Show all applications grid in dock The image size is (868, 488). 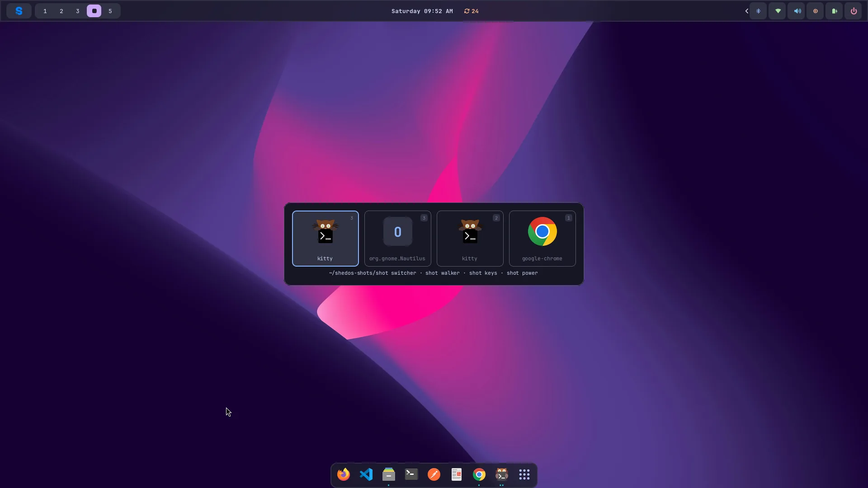pos(524,474)
